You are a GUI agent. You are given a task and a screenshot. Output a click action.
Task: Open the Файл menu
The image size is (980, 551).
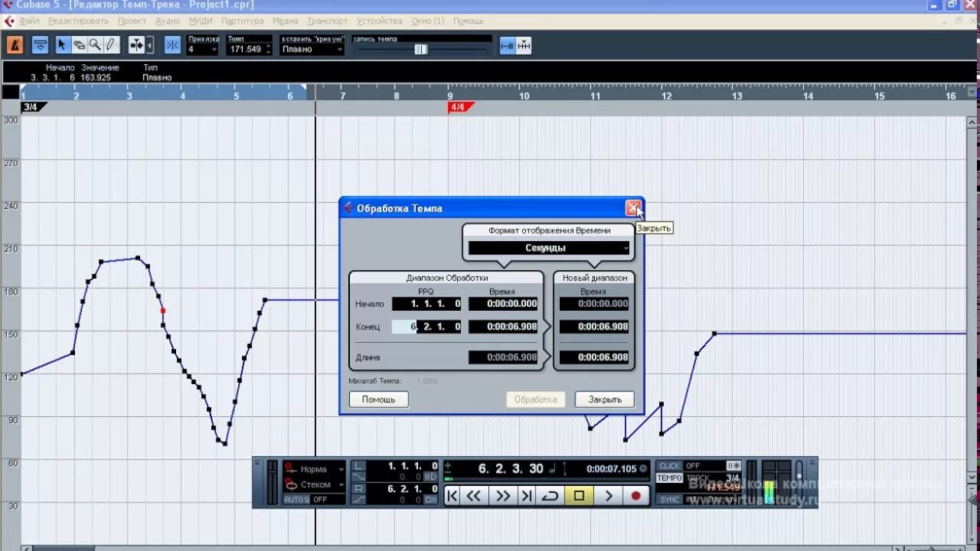pos(30,21)
